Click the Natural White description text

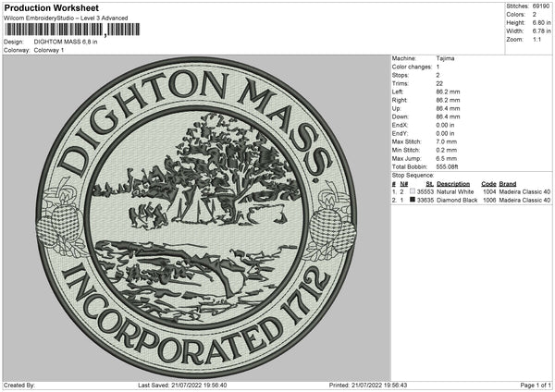(455, 191)
